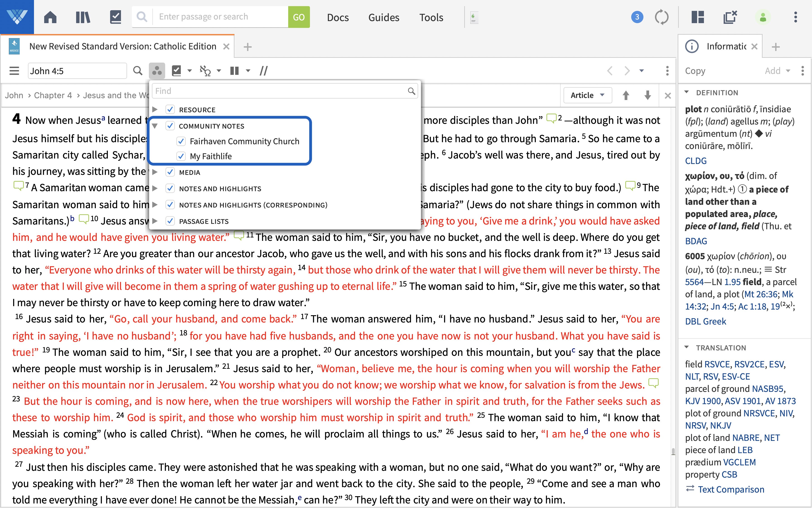Open the DBL Greek link
812x508 pixels.
[x=705, y=322]
